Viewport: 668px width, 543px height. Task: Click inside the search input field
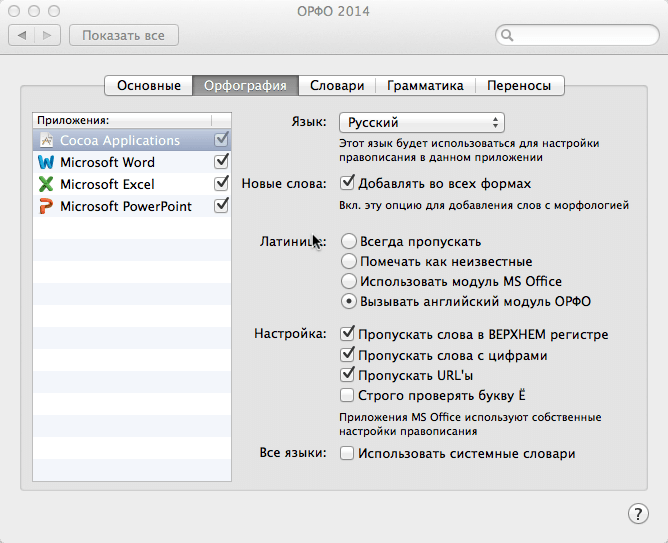pos(577,35)
